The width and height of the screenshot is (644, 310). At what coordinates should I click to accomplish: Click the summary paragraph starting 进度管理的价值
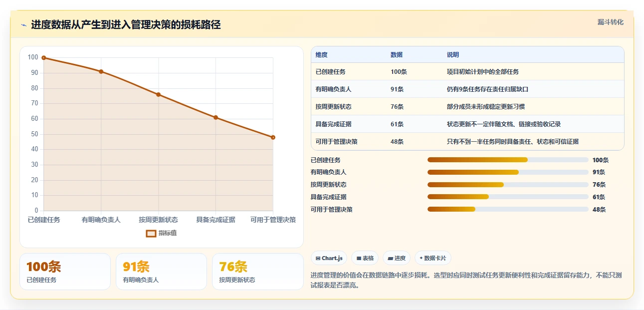466,280
